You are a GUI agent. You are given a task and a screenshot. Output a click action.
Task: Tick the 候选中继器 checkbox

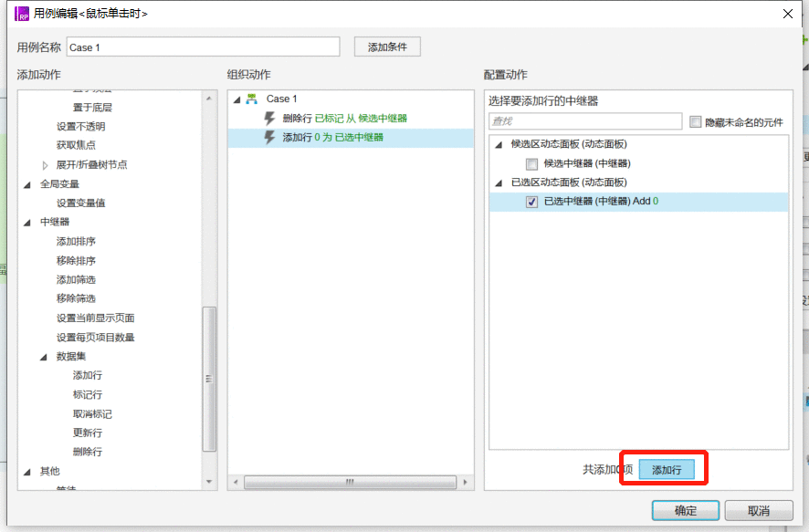(x=531, y=164)
